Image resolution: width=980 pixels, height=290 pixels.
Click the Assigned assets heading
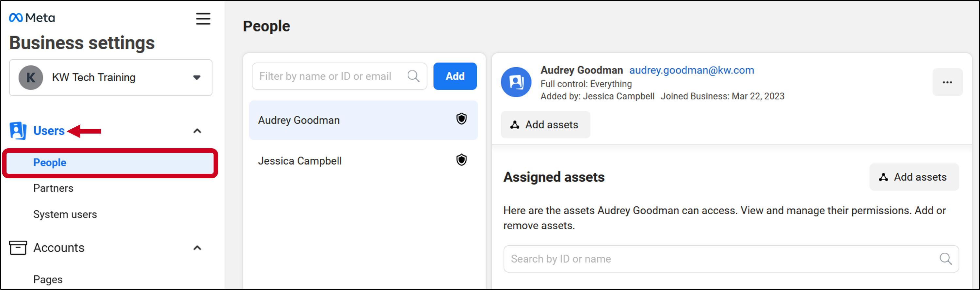554,177
